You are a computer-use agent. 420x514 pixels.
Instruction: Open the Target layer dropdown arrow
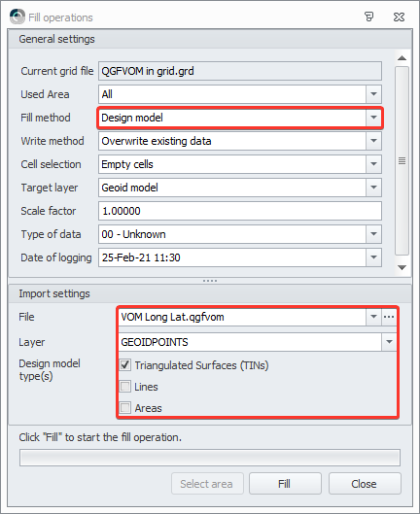[373, 188]
